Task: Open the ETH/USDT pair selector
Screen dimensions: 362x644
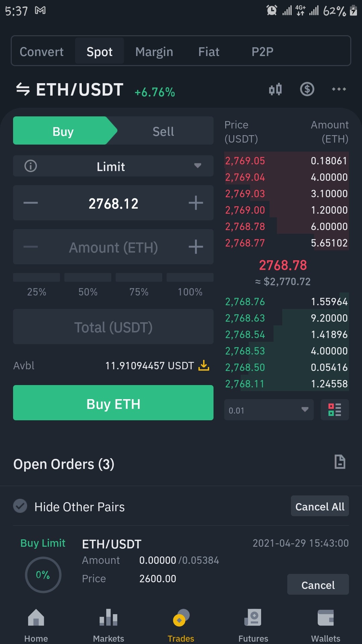Action: pos(80,90)
